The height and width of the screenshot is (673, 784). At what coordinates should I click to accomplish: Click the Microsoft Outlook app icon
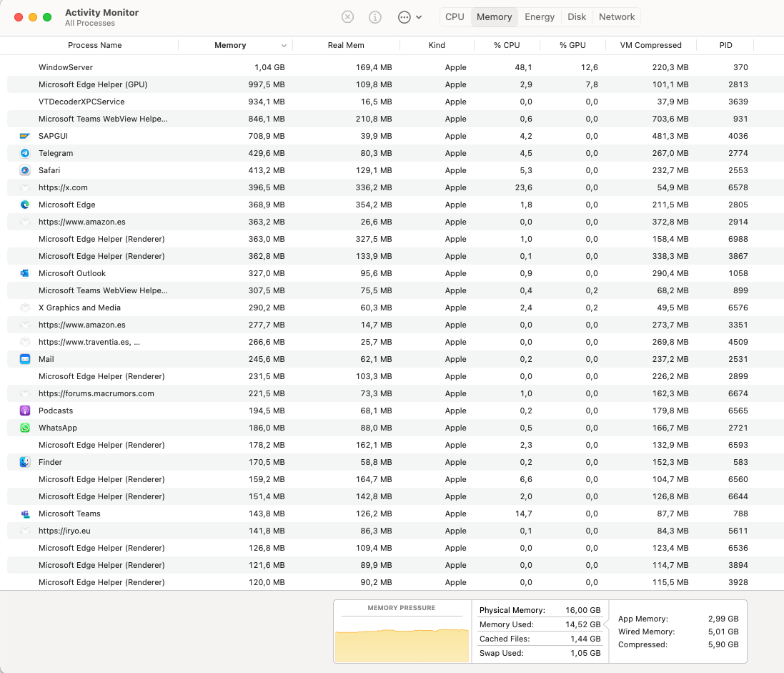[25, 273]
